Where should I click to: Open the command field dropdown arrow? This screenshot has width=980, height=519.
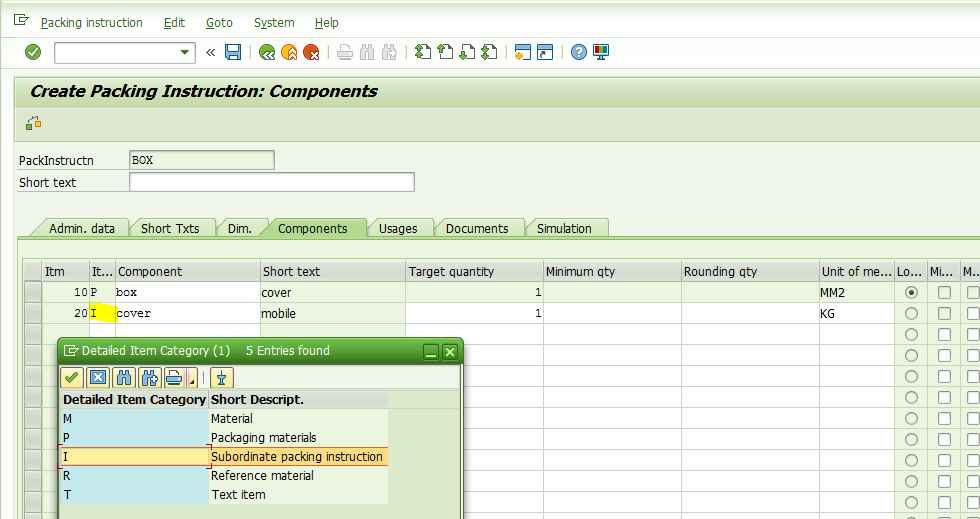point(184,53)
